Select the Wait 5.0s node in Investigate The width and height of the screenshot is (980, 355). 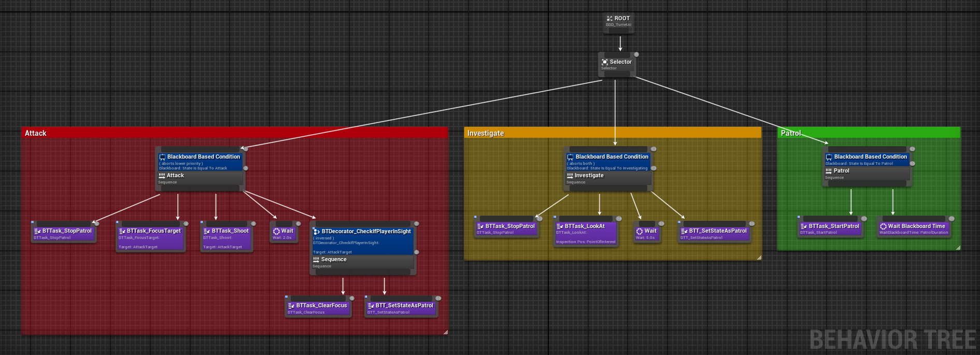[x=646, y=234]
